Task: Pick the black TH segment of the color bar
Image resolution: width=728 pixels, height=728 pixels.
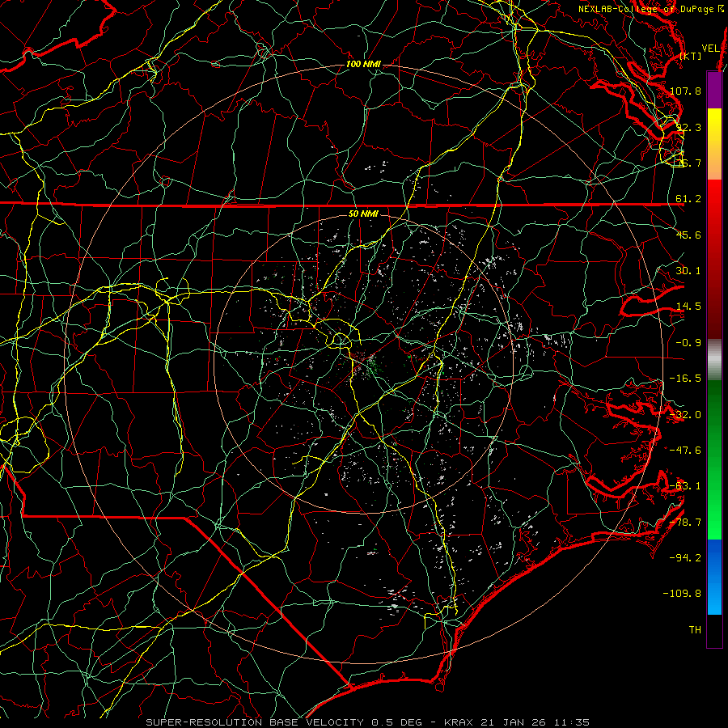Action: [x=714, y=630]
